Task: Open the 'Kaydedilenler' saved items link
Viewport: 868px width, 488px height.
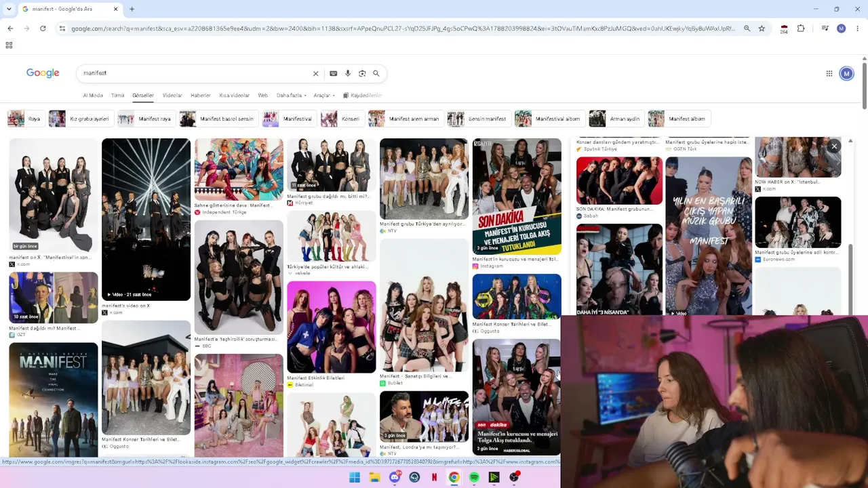Action: pos(363,96)
